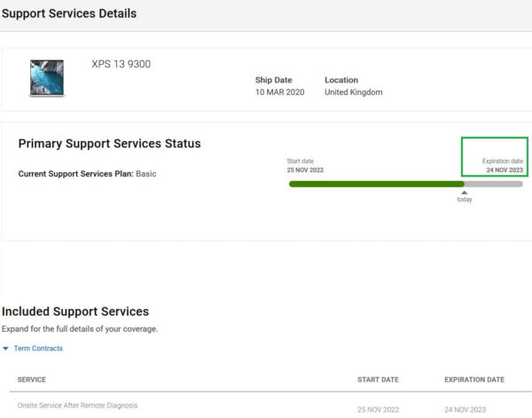Click the Primary Support Services Status heading
The width and height of the screenshot is (532, 418).
pyautogui.click(x=109, y=144)
